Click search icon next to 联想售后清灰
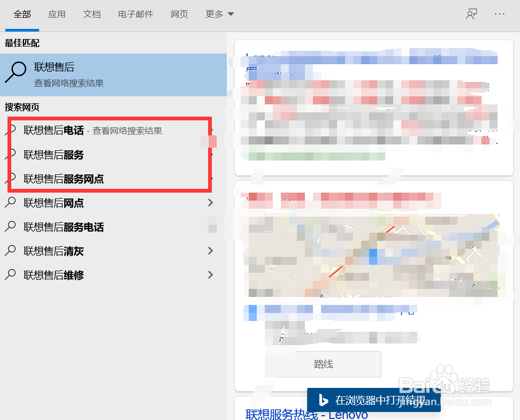 (10, 250)
